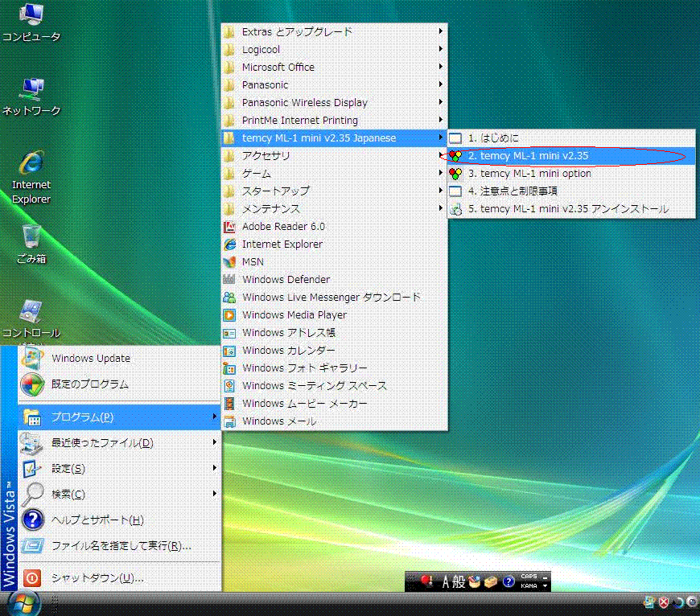
Task: Toggle the 般 conversion mode on language bar
Action: point(459,581)
